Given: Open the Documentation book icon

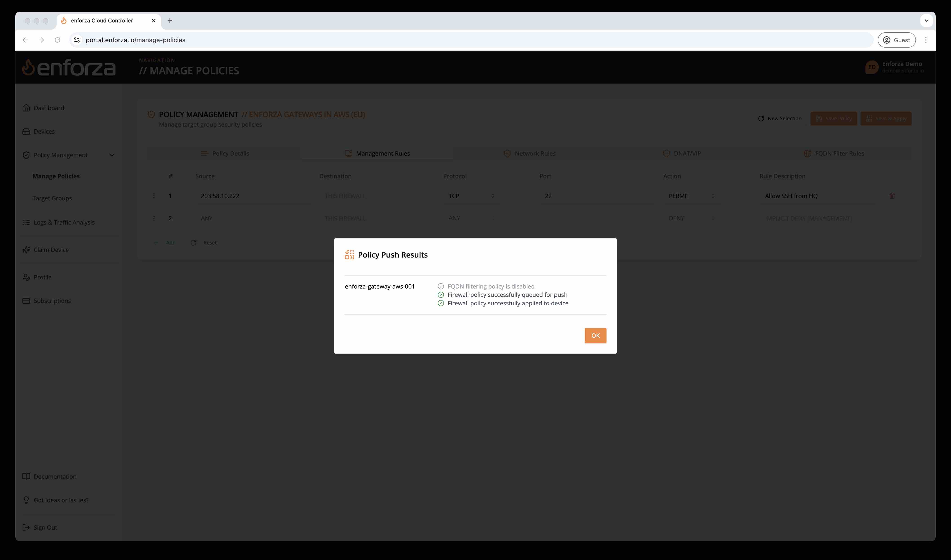Looking at the screenshot, I should click(26, 477).
